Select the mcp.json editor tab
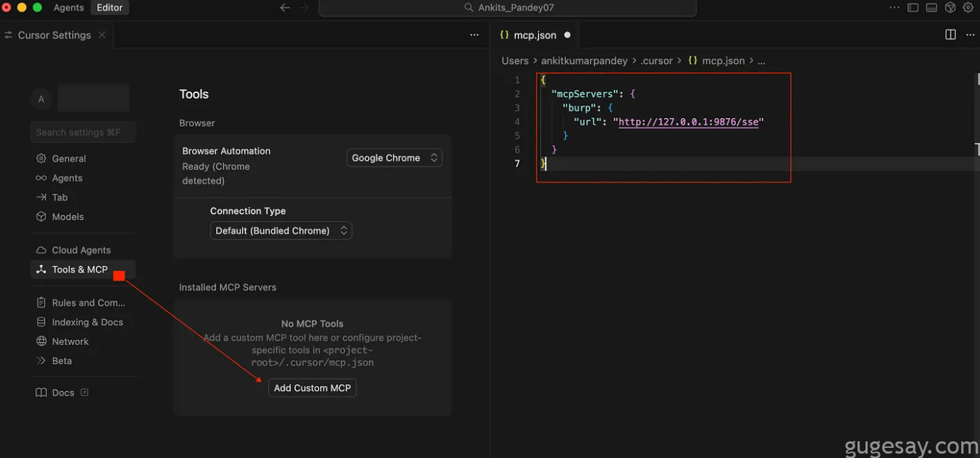The width and height of the screenshot is (980, 458). [x=534, y=35]
